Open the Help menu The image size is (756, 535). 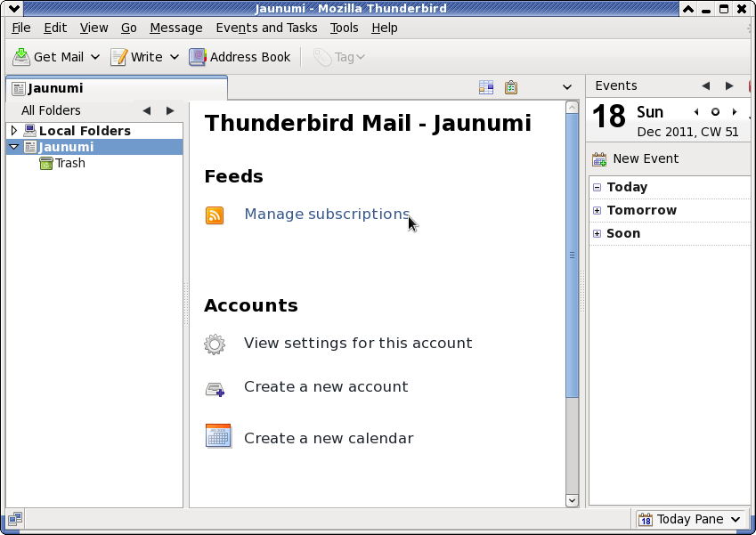coord(385,28)
